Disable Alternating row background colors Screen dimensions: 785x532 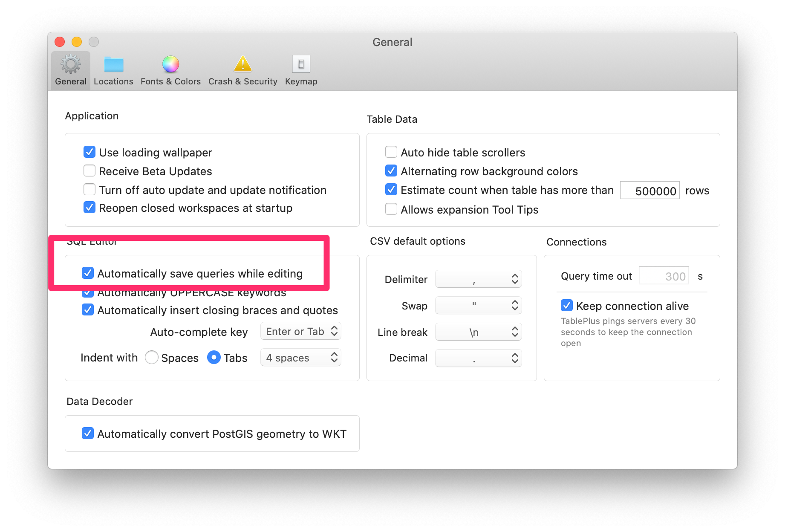[x=391, y=171]
